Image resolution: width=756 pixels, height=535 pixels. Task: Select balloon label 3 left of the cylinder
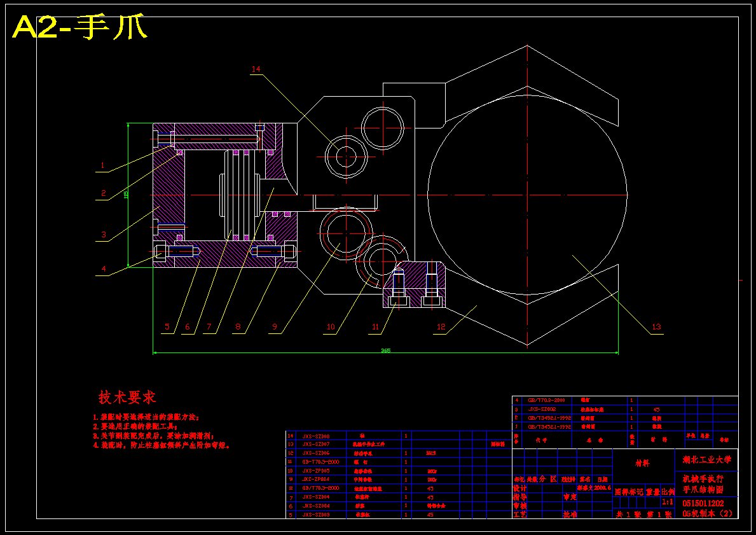(x=104, y=235)
